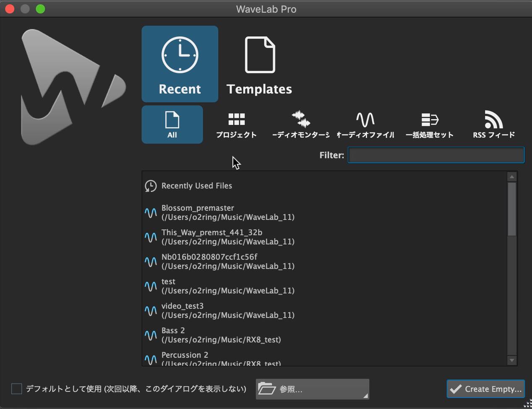Select video_test3 in recent files

click(x=228, y=311)
